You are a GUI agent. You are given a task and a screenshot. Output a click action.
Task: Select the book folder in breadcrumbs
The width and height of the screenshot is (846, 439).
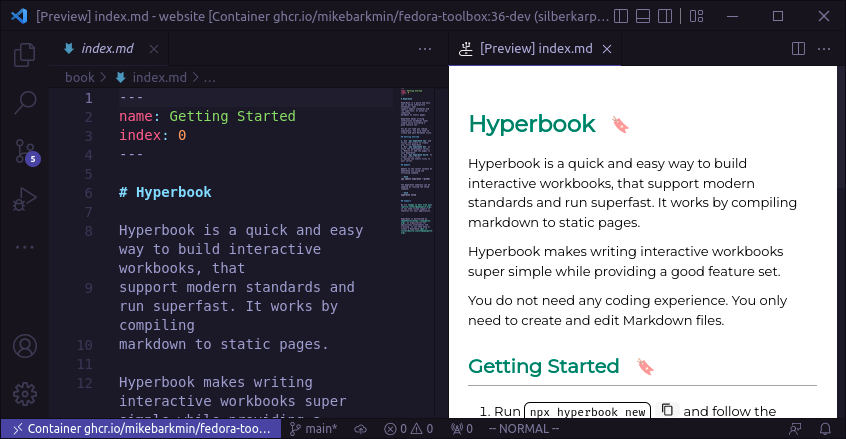(79, 78)
